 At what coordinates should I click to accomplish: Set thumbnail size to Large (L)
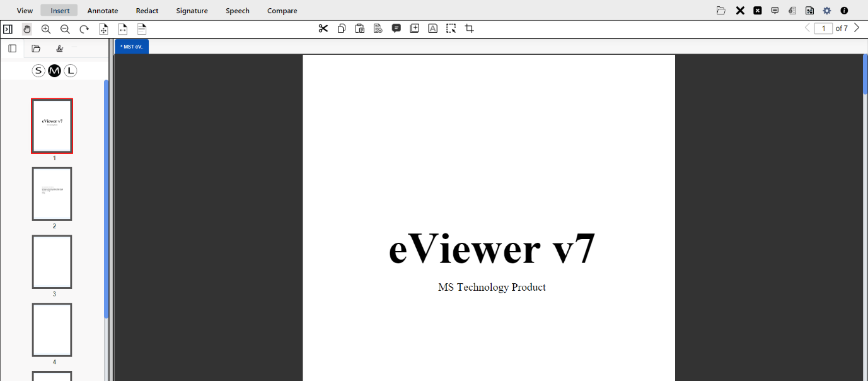70,71
